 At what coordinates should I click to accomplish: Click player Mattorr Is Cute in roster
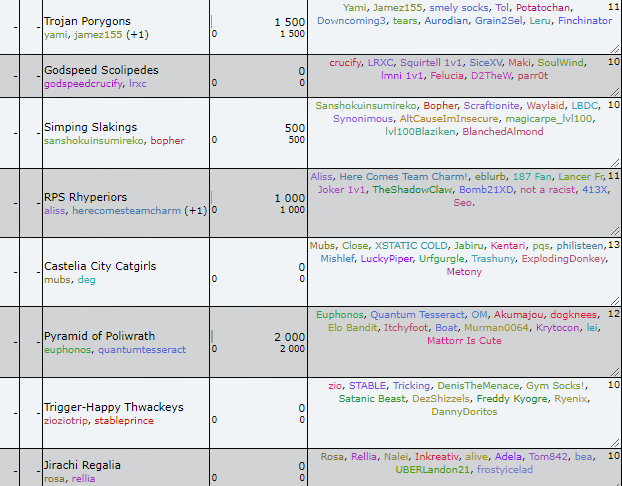tap(464, 340)
